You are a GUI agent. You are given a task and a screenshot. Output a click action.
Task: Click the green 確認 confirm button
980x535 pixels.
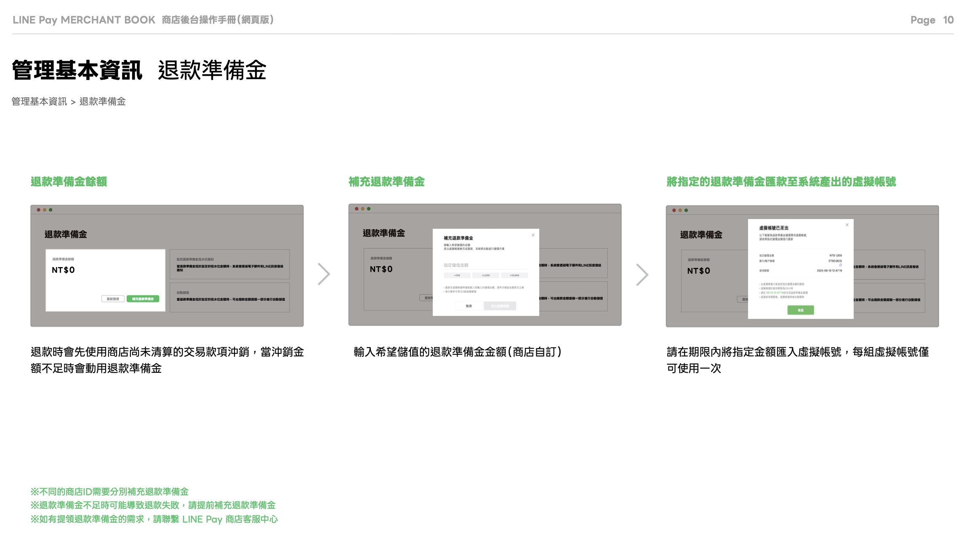801,310
